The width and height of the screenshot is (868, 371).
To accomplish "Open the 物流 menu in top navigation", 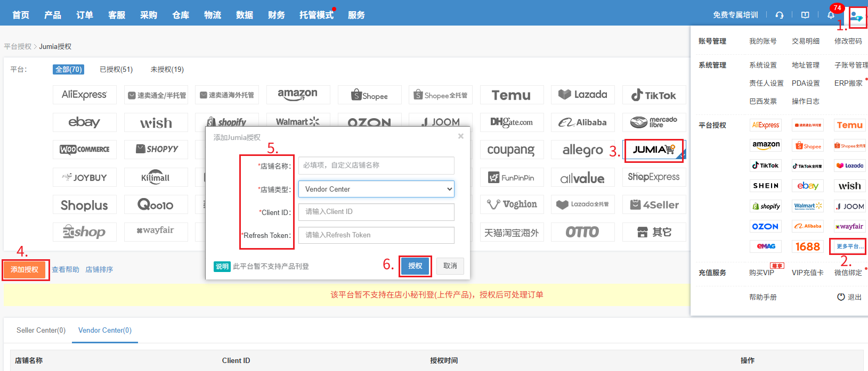I will click(x=213, y=15).
